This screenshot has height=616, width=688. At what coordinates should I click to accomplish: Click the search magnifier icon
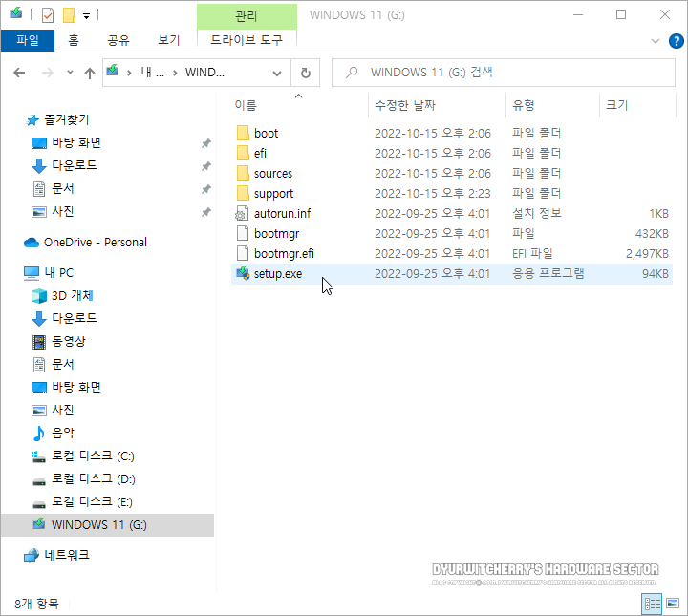pyautogui.click(x=352, y=73)
